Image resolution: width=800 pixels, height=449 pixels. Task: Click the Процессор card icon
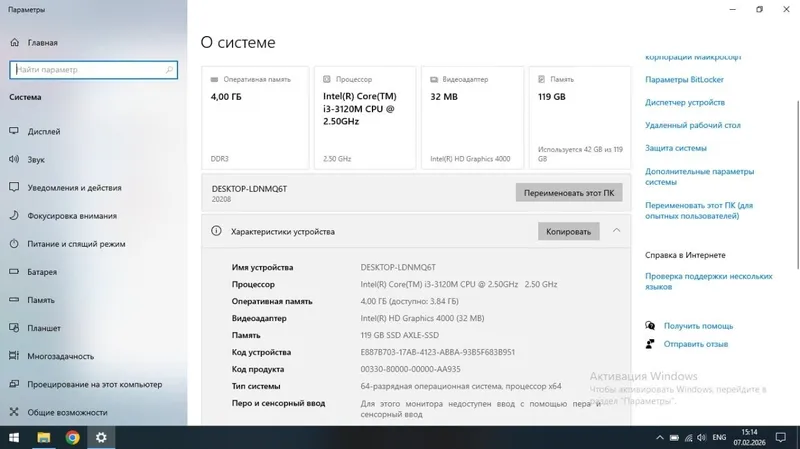point(327,79)
